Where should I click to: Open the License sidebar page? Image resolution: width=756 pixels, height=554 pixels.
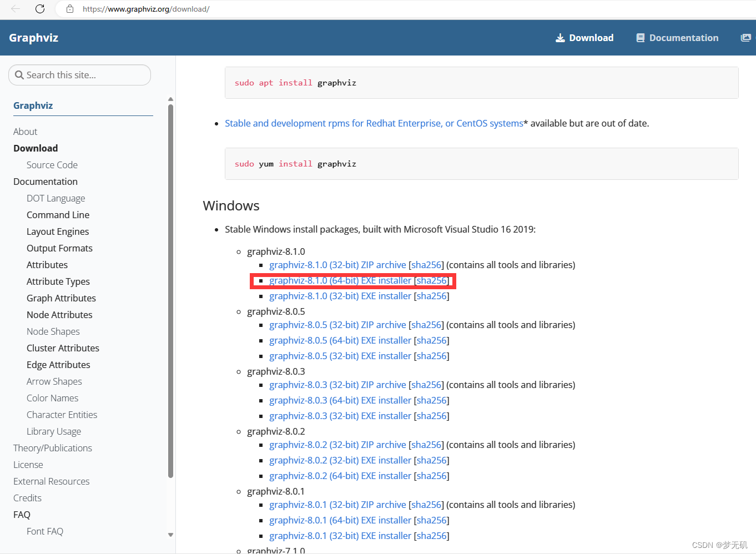point(28,465)
